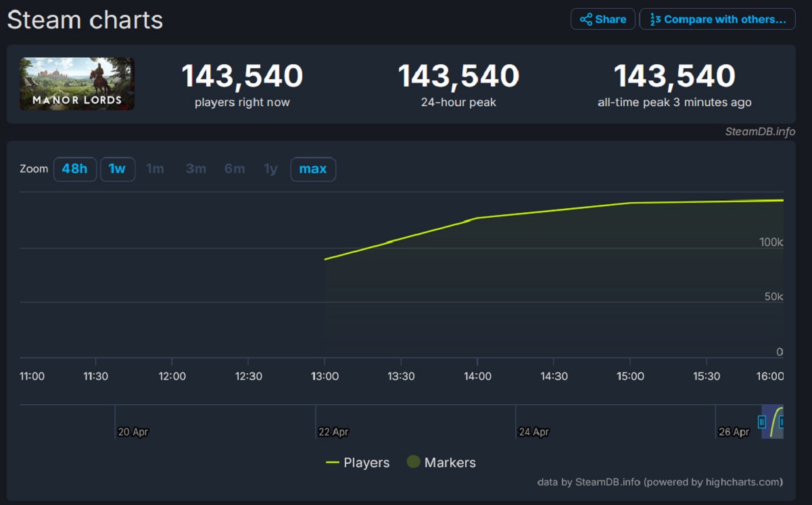812x505 pixels.
Task: Click the 13:30 axis label
Action: coord(401,377)
